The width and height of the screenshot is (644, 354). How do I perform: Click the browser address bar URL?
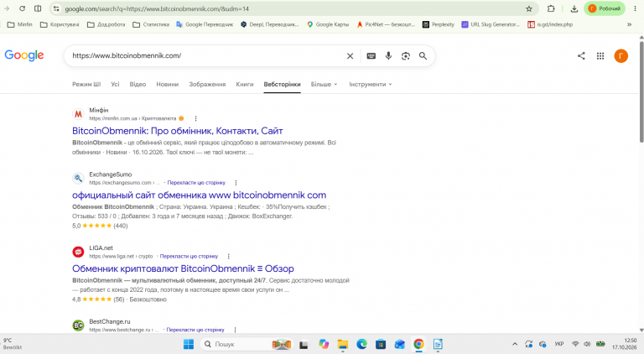pos(157,8)
